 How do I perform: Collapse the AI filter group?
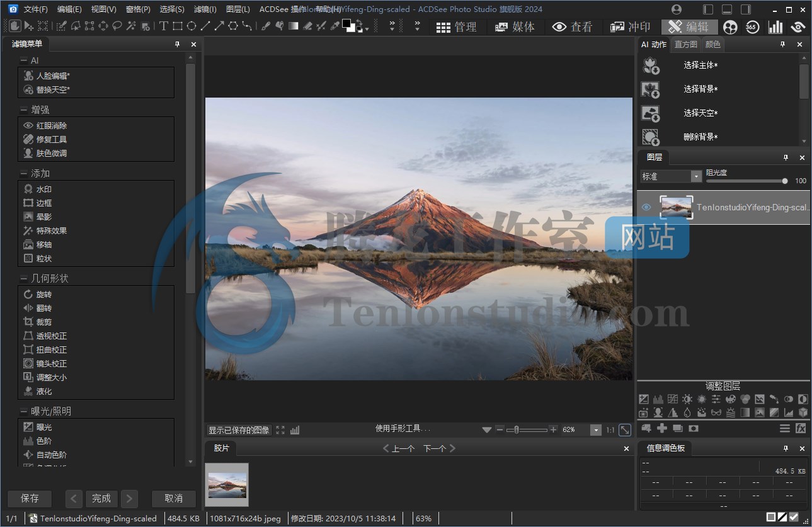[x=24, y=60]
